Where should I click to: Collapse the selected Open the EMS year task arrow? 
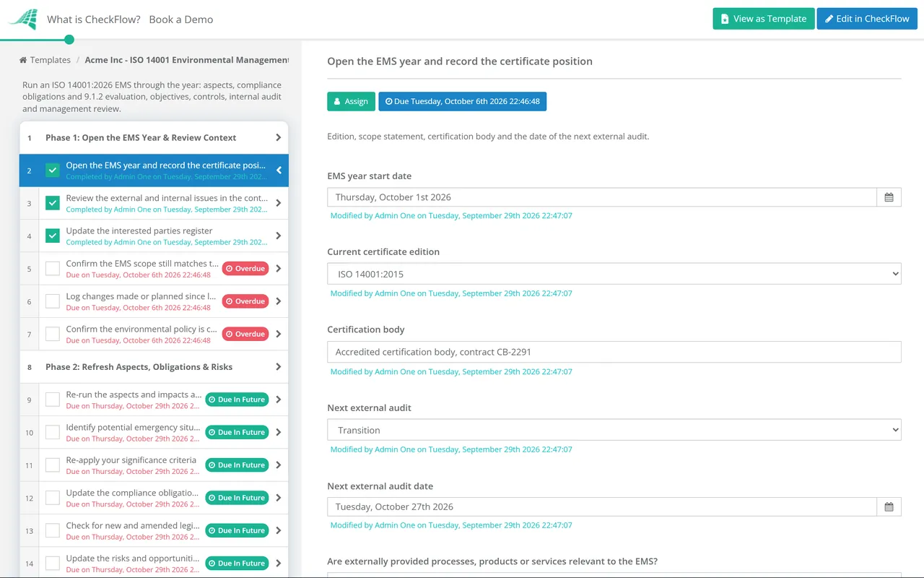tap(279, 171)
